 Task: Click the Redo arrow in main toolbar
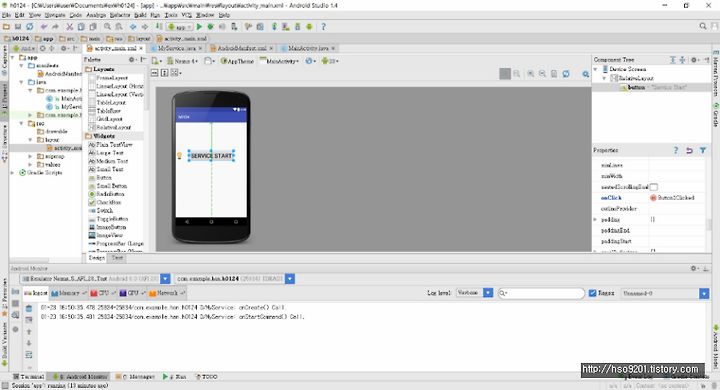(x=55, y=27)
